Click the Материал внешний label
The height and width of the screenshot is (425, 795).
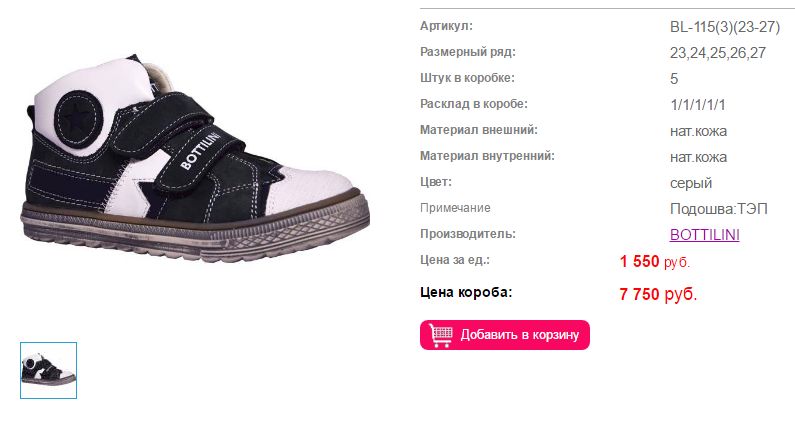pos(479,130)
